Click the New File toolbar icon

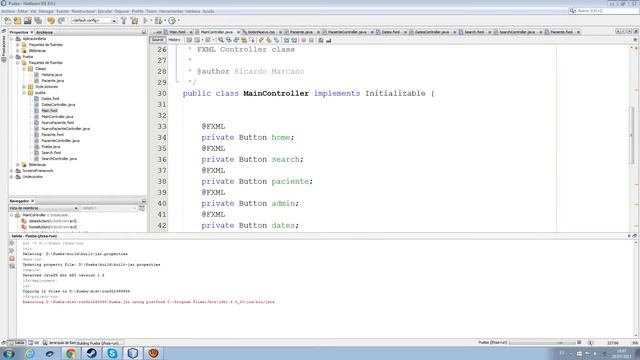tap(7, 20)
